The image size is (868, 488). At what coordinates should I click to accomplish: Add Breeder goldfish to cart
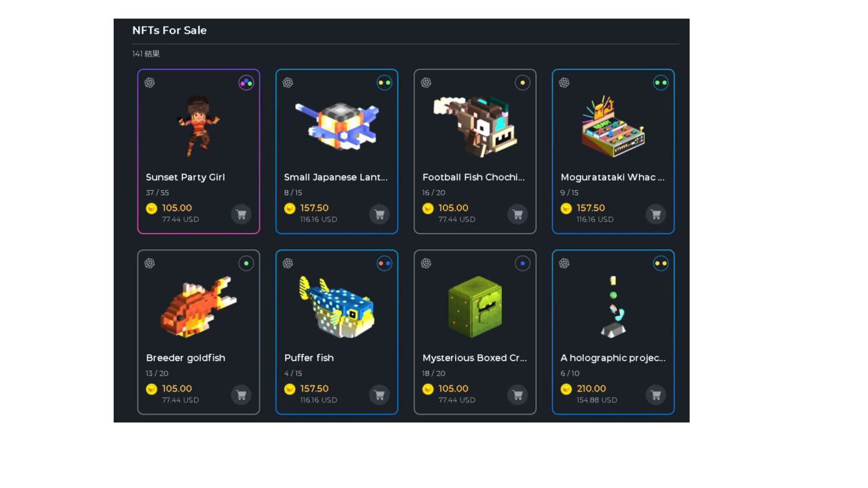241,395
